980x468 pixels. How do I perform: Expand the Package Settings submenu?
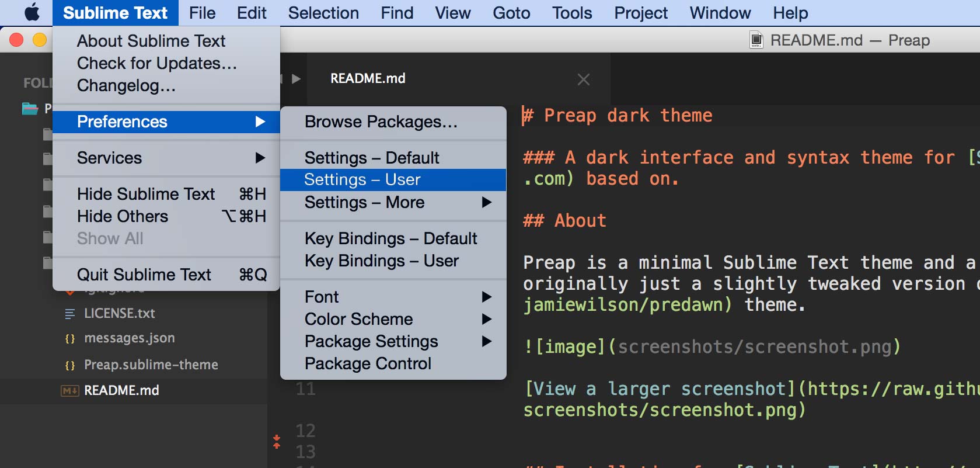point(393,341)
